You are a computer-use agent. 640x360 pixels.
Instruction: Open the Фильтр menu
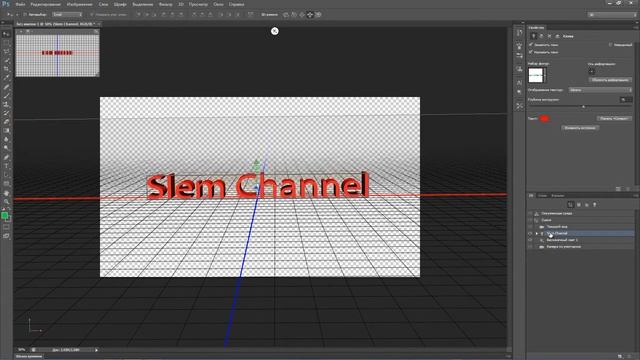(x=165, y=4)
